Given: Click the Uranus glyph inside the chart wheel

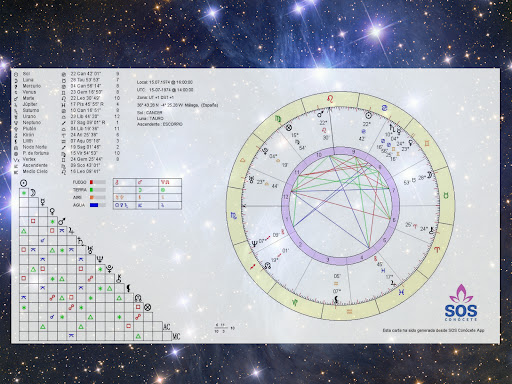Looking at the screenshot, I should click(x=251, y=180).
